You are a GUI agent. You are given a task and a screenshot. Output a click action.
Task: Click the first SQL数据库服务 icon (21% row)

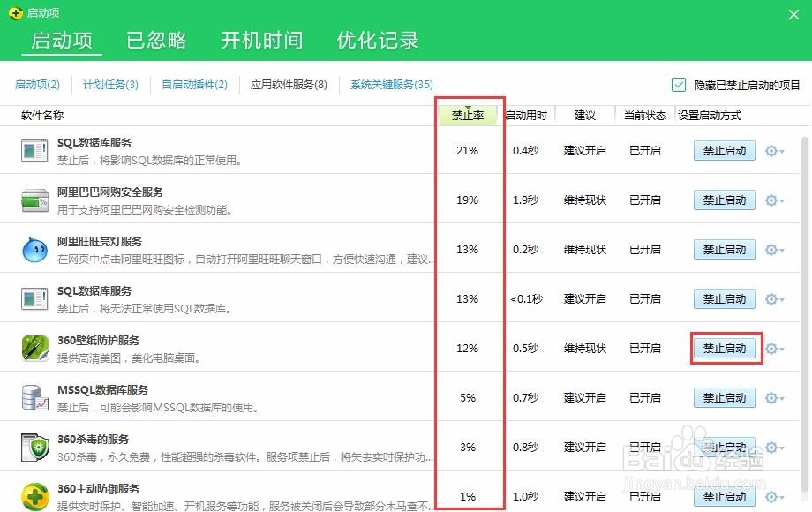coord(34,151)
